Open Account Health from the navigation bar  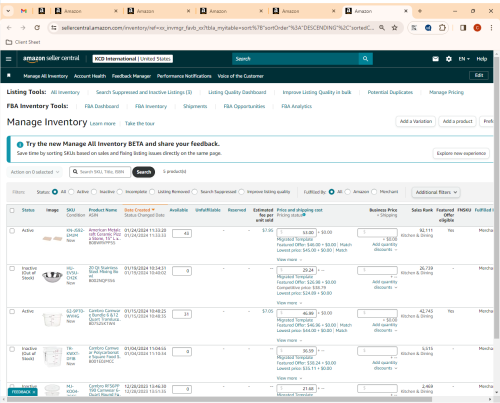[x=90, y=76]
